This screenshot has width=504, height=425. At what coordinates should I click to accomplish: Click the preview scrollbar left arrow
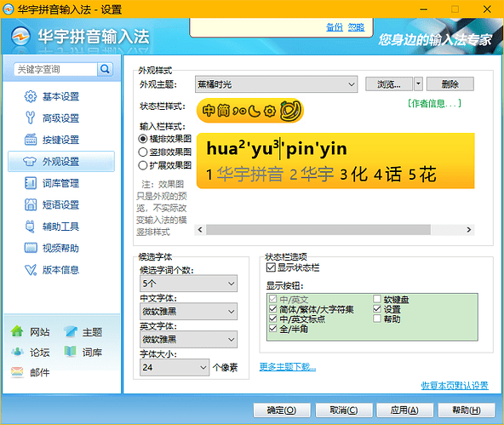[x=200, y=230]
